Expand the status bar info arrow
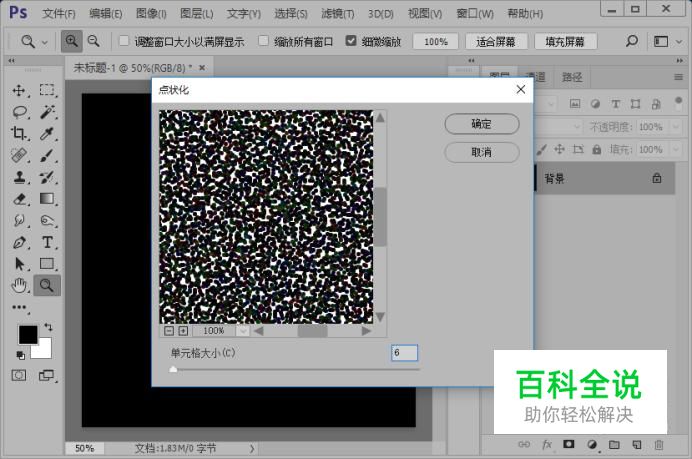Viewport: 692px width, 459px height. coord(252,449)
